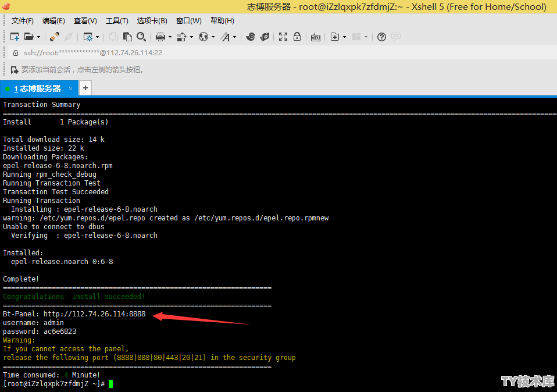Open the 编辑(E) menu

pos(53,20)
